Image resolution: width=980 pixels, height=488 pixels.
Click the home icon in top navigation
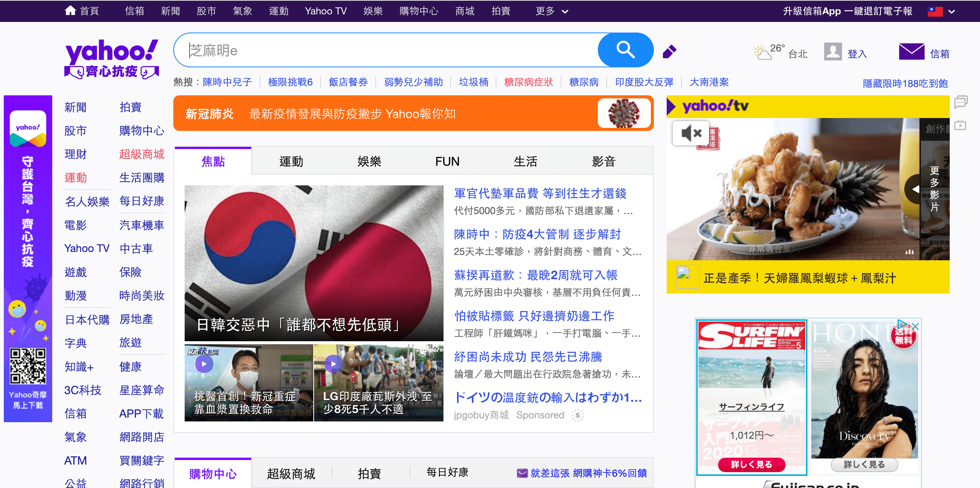[x=70, y=11]
